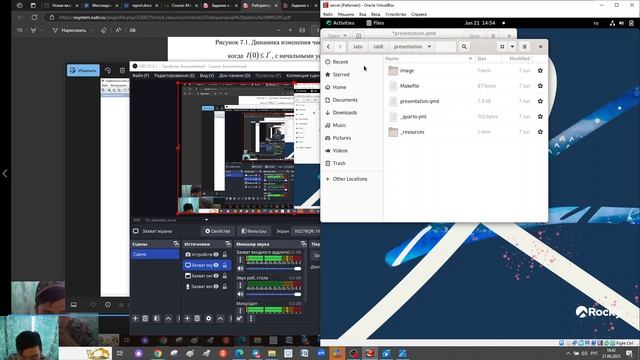Open OBS Редактирование menu
The width and height of the screenshot is (640, 360).
click(x=174, y=76)
